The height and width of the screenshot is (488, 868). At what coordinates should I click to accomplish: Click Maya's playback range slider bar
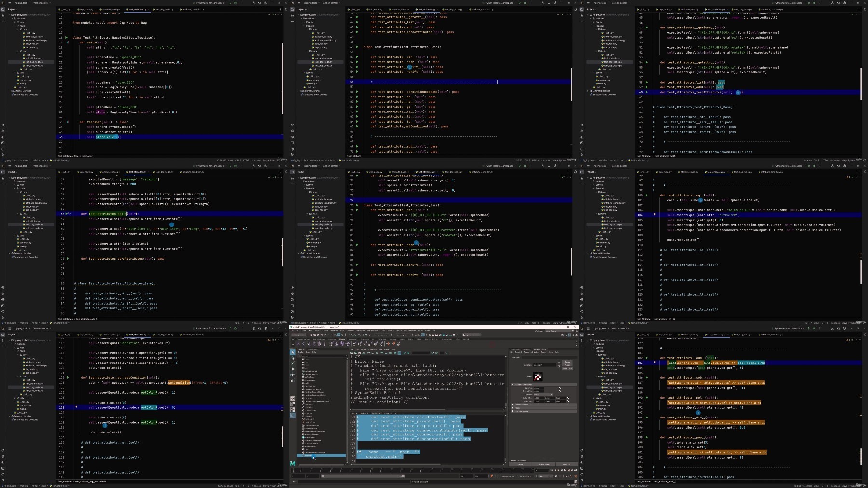[x=363, y=476]
